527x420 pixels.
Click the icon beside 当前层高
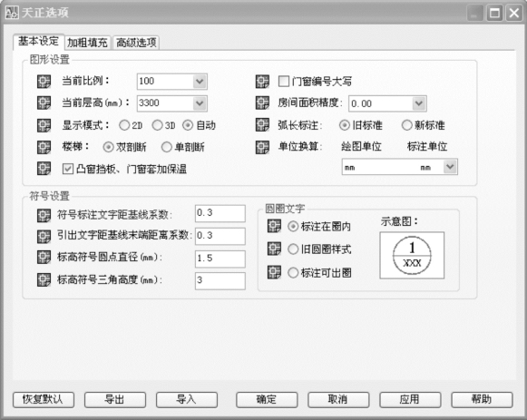44,103
